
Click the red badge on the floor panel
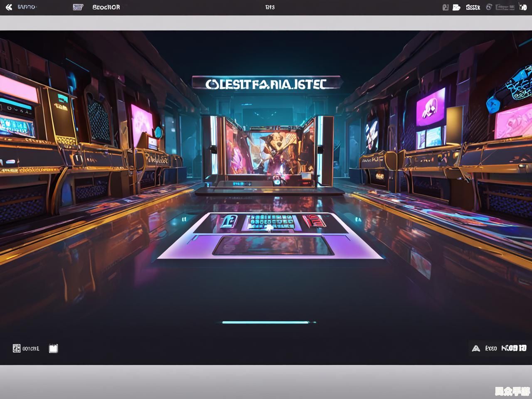tap(314, 221)
